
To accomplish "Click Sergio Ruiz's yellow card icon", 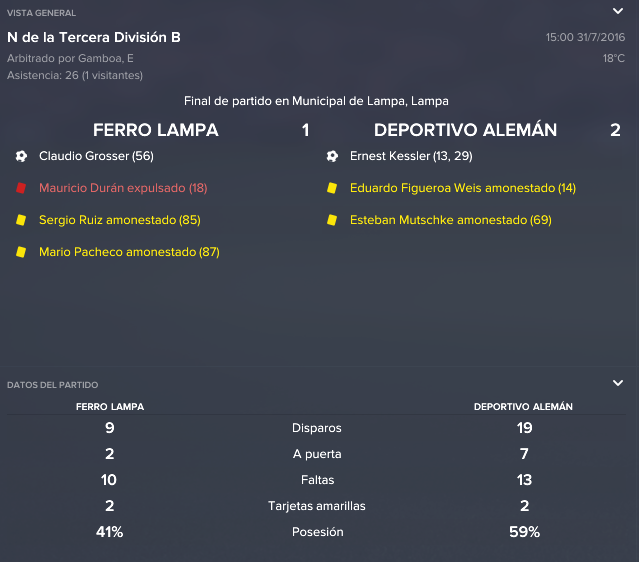I will coord(21,220).
